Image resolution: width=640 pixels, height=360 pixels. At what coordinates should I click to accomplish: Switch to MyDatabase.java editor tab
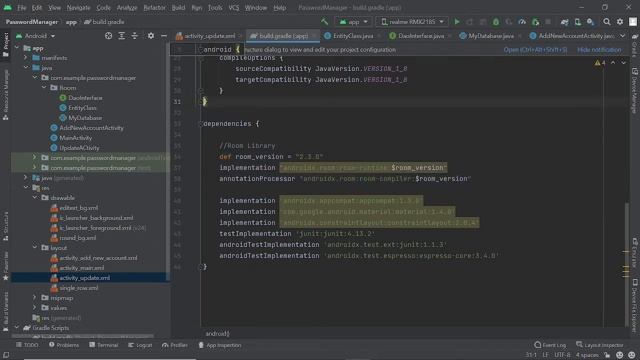coord(491,36)
